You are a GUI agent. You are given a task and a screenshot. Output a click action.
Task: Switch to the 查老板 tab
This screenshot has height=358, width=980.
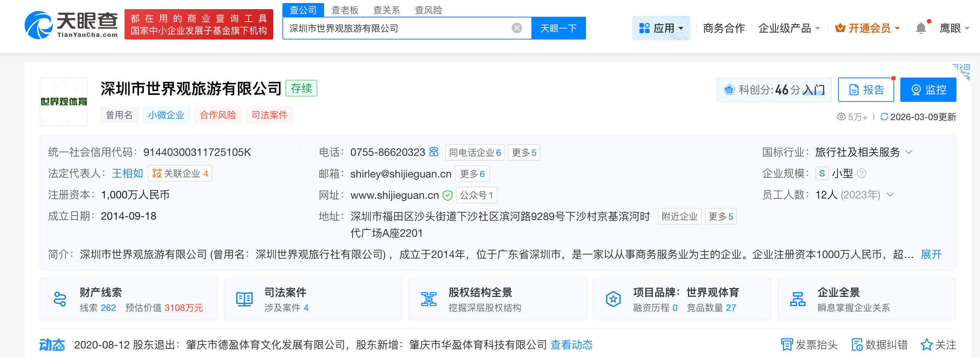(345, 10)
